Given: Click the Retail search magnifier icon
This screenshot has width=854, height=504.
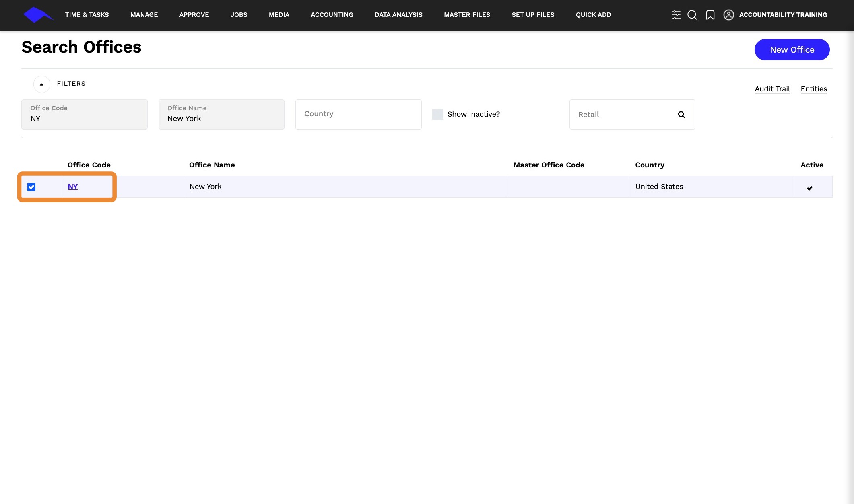Looking at the screenshot, I should [681, 115].
